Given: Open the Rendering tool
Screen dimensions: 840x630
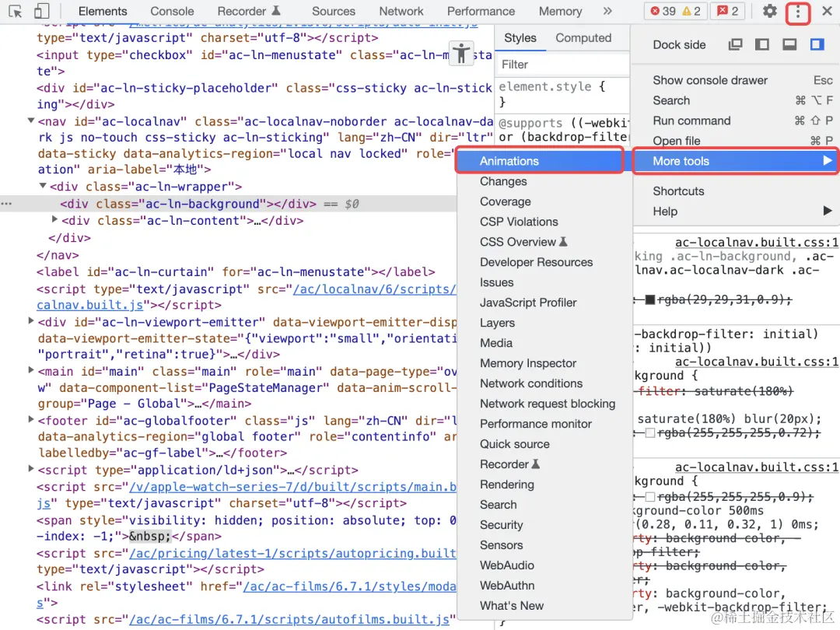Looking at the screenshot, I should [544, 485].
